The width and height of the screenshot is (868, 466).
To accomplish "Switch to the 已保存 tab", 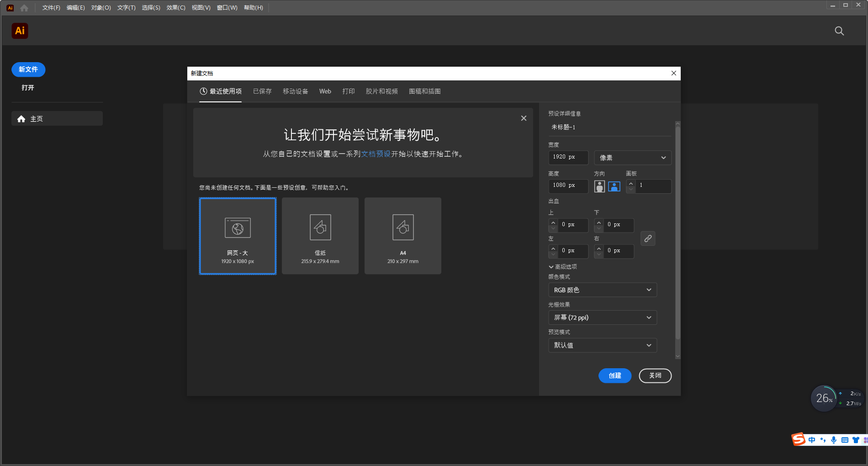I will [x=262, y=91].
